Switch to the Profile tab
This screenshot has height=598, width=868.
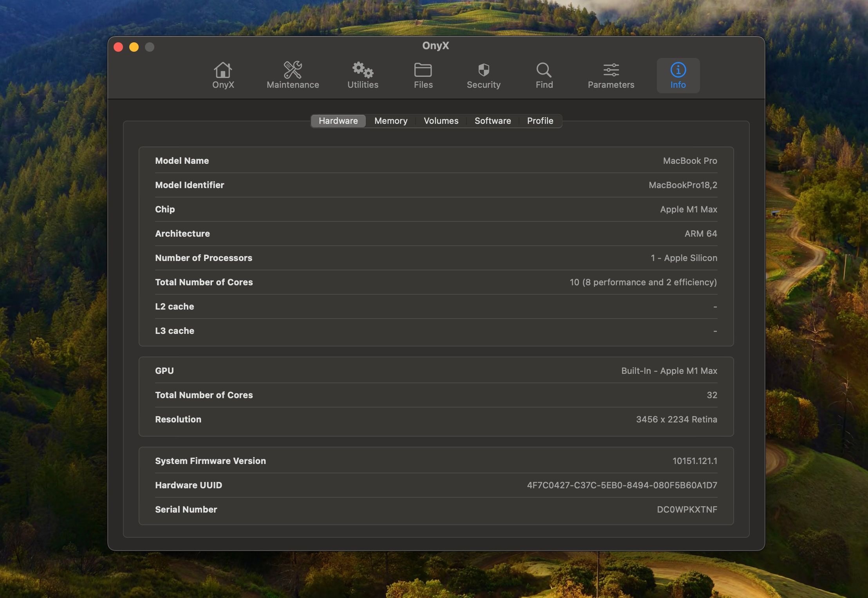[540, 121]
